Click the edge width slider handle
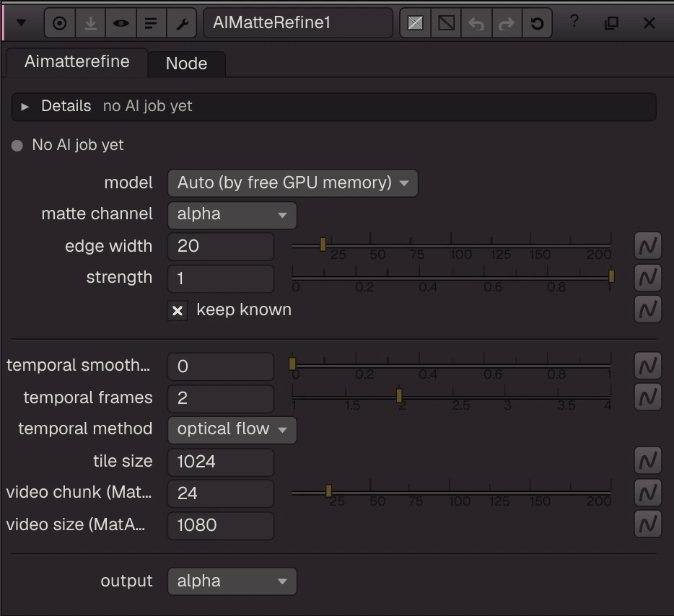The width and height of the screenshot is (674, 616). coord(323,245)
